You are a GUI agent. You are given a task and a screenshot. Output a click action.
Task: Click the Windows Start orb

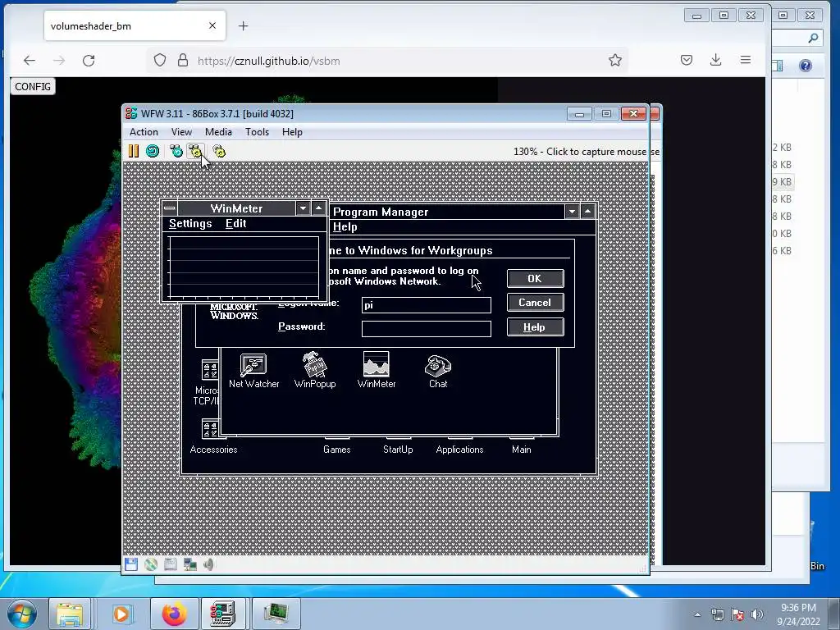22,614
